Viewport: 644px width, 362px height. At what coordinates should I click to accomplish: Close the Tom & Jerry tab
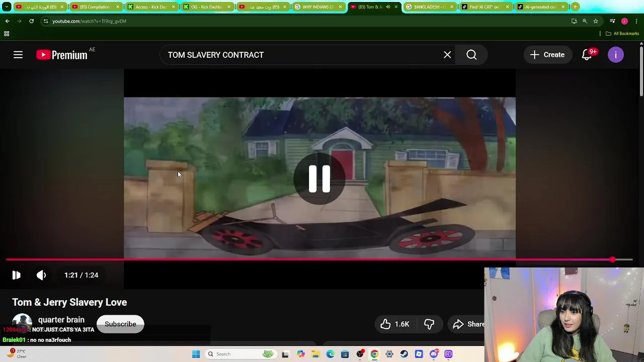pyautogui.click(x=396, y=7)
